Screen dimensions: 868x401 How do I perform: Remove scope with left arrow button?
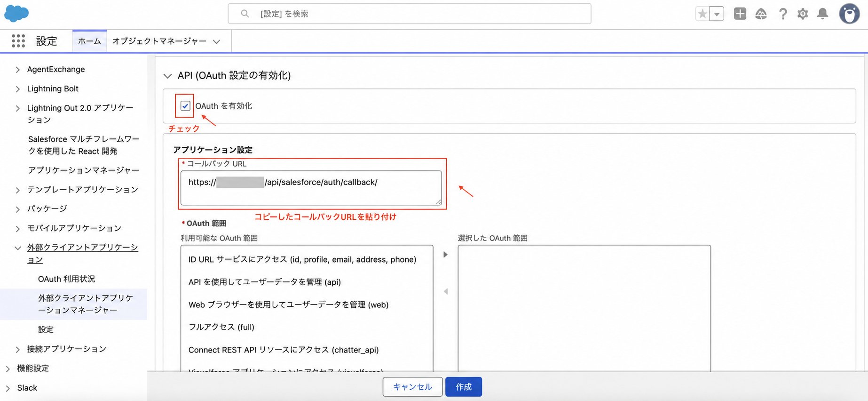click(x=445, y=292)
